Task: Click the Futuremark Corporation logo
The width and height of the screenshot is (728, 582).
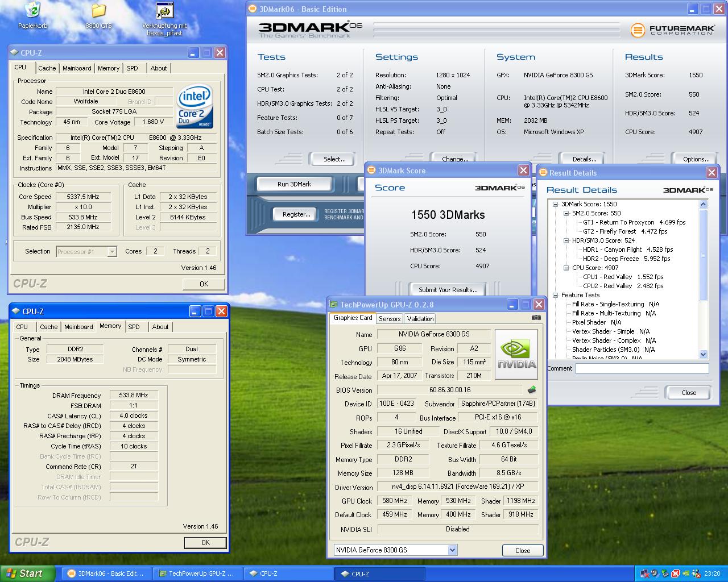Action: tap(672, 30)
